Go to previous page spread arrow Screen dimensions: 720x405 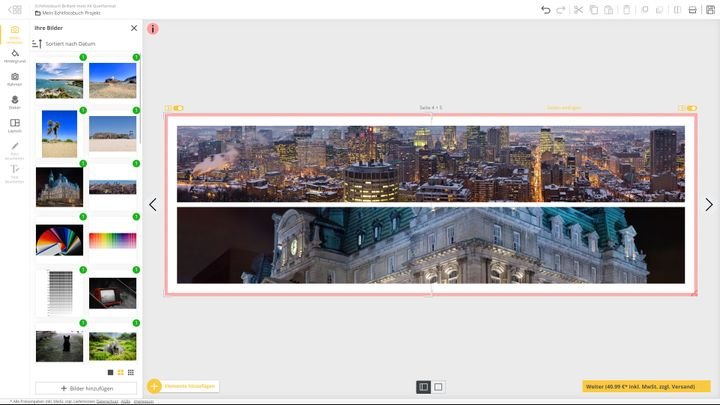tap(153, 205)
